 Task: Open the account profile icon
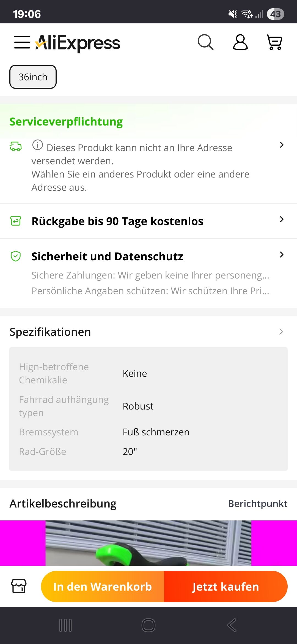[240, 42]
